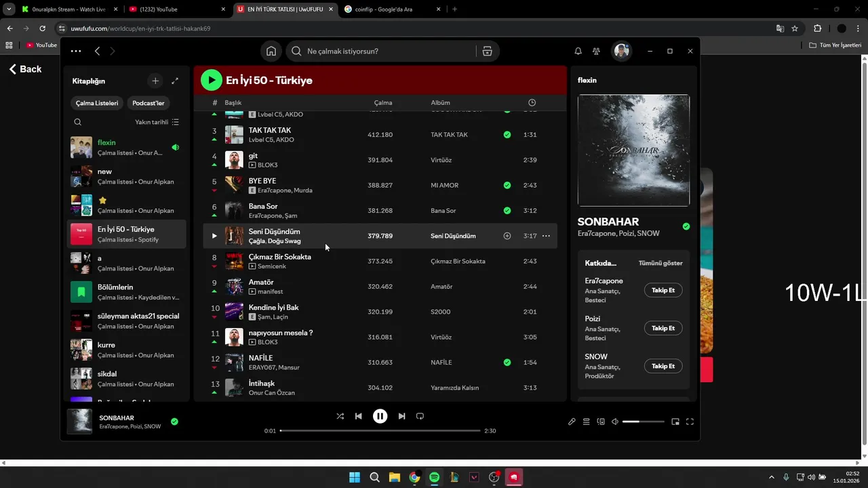
Task: Go back in Spotify navigation
Action: click(x=97, y=51)
